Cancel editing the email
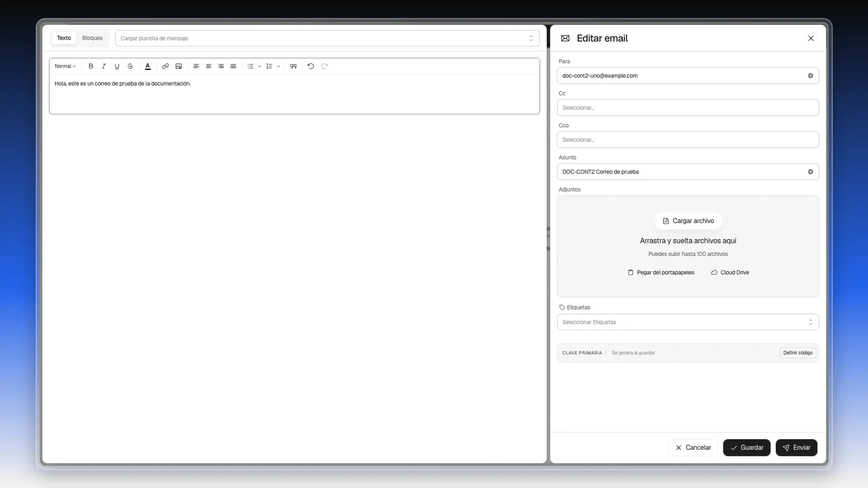Viewport: 868px width, 488px height. point(693,448)
